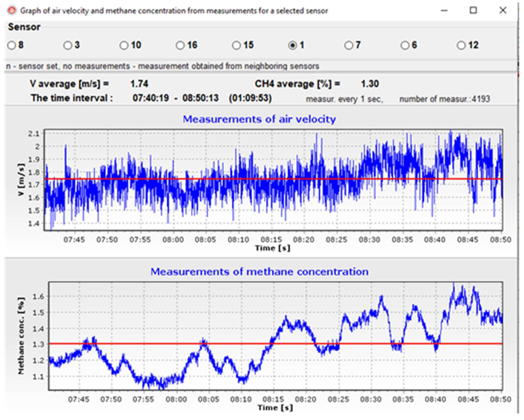Viewport: 524px width, 420px height.
Task: Click the selected sensor 1 radio
Action: [x=292, y=45]
